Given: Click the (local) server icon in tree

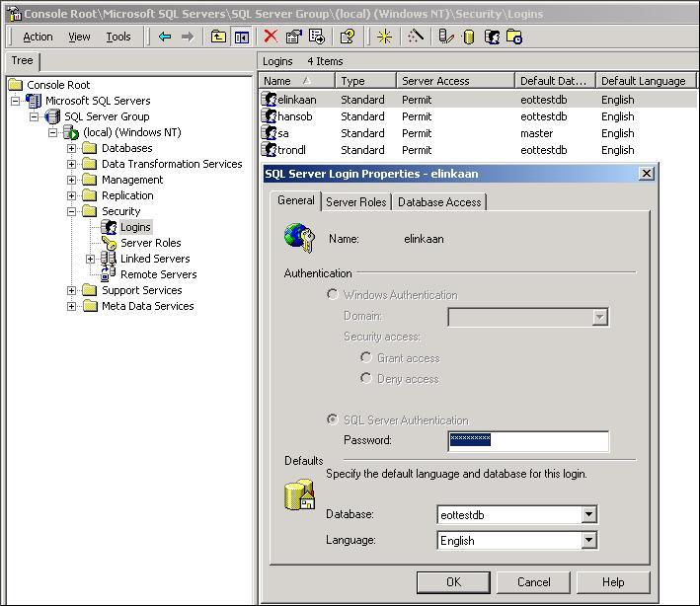Looking at the screenshot, I should click(71, 132).
